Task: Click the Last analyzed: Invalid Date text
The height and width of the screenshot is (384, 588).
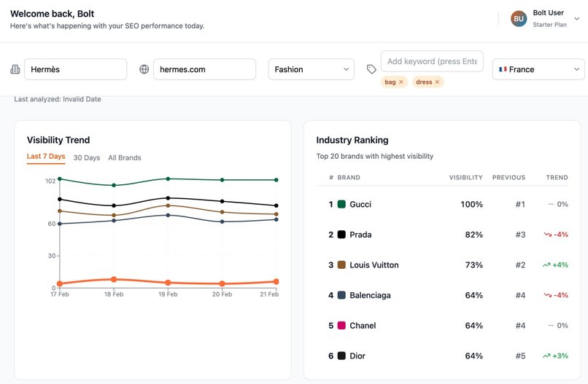Action: [x=58, y=99]
